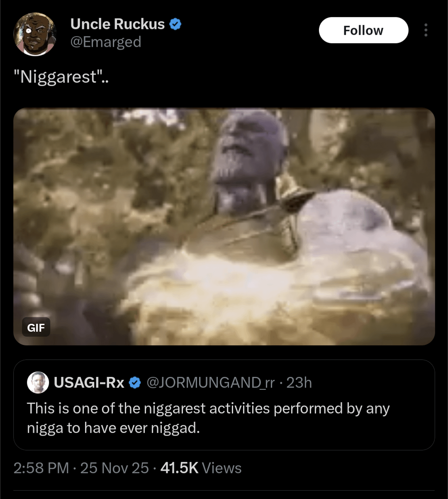Click USAGI-Rx small profile avatar

(x=38, y=382)
